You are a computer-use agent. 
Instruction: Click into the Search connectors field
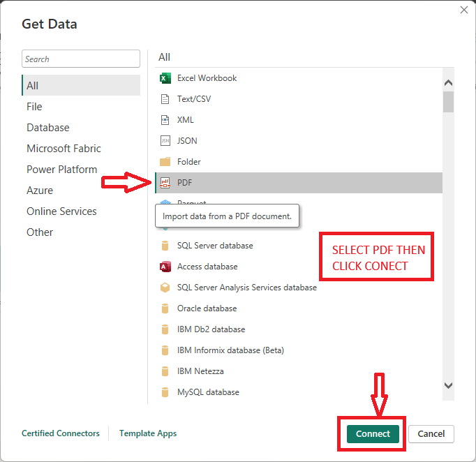click(81, 59)
